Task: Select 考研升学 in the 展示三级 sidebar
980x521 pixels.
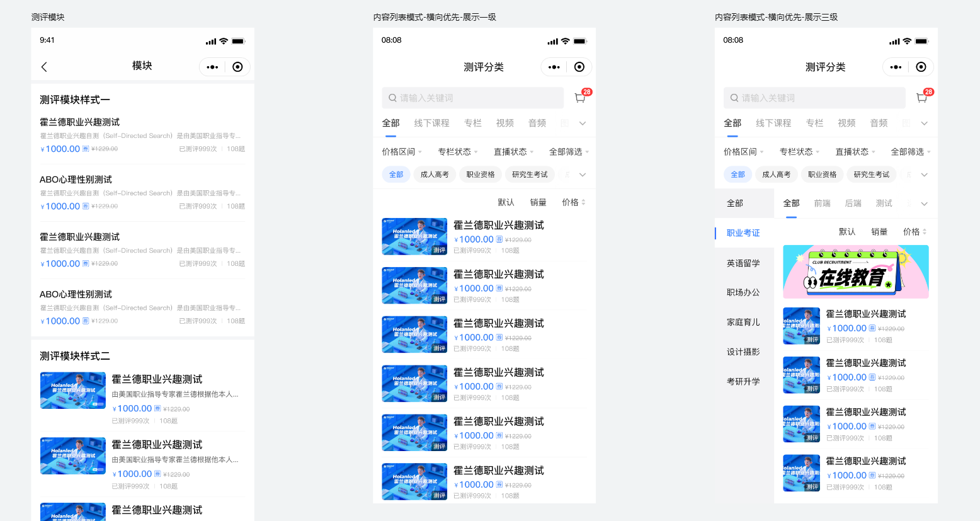Action: pos(743,381)
